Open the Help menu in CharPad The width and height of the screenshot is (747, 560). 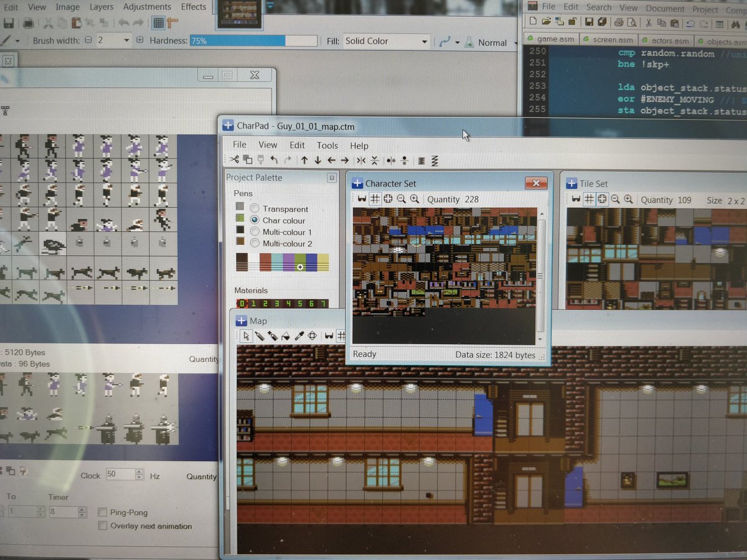click(x=359, y=146)
